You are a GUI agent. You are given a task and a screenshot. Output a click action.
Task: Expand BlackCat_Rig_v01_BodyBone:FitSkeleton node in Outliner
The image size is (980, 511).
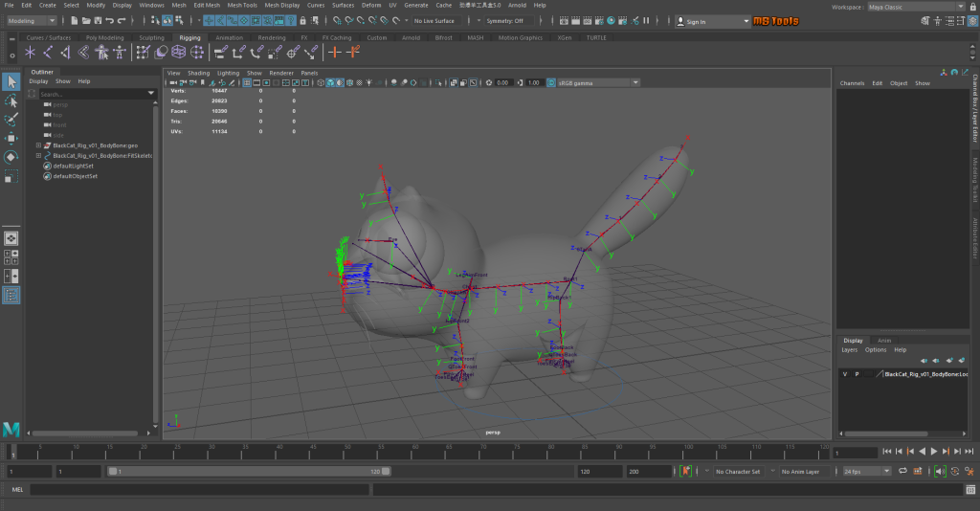(38, 156)
